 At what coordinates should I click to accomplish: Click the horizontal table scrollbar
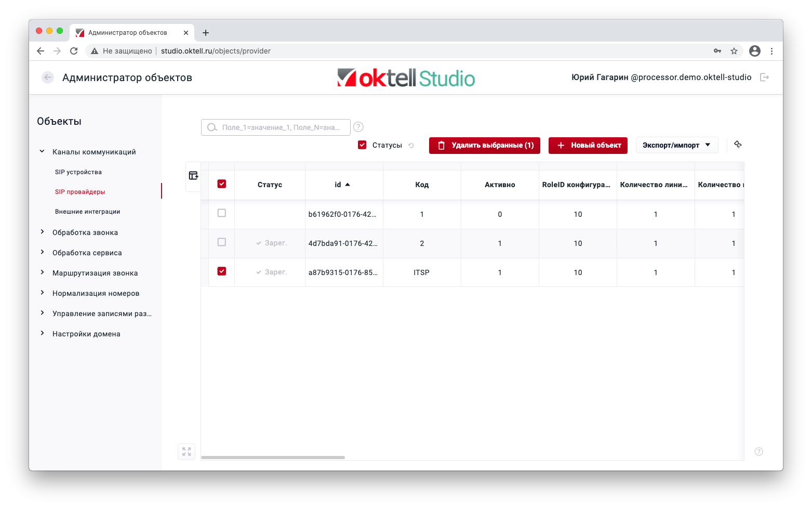273,458
